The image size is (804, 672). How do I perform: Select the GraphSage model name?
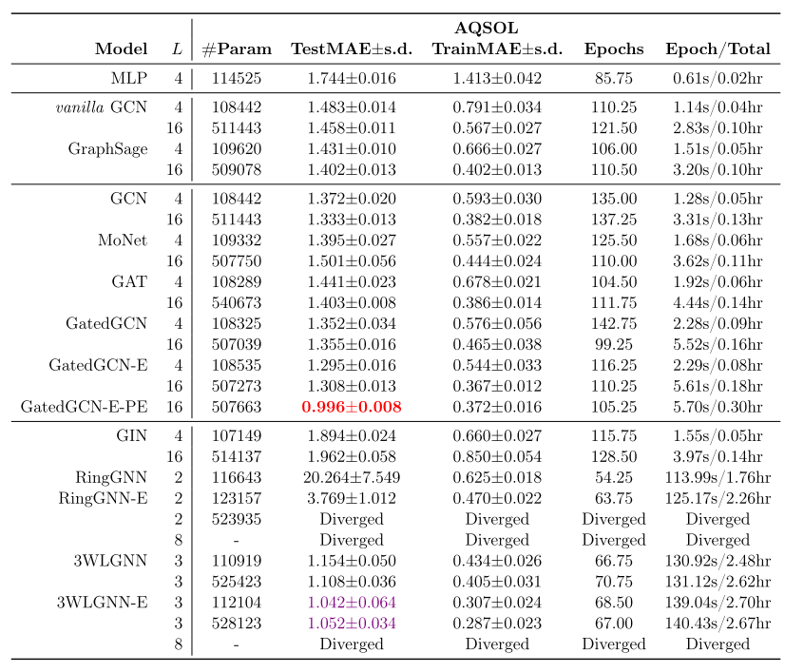[x=110, y=148]
